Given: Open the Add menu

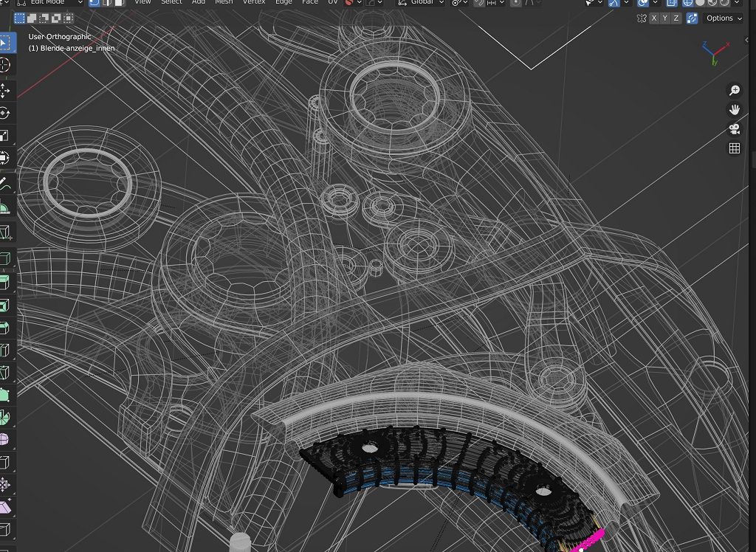Looking at the screenshot, I should pyautogui.click(x=198, y=2).
